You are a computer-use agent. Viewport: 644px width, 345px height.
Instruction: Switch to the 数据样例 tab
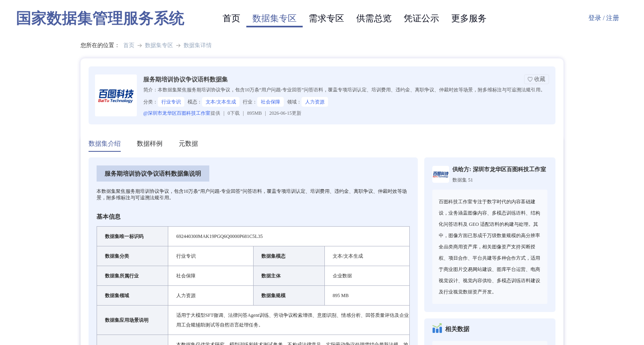tap(150, 144)
